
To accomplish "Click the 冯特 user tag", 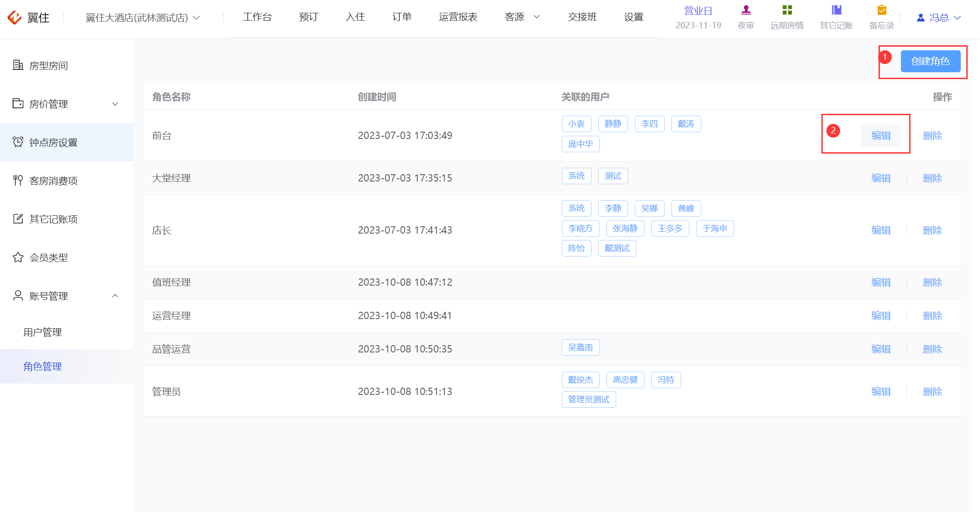I will point(666,380).
